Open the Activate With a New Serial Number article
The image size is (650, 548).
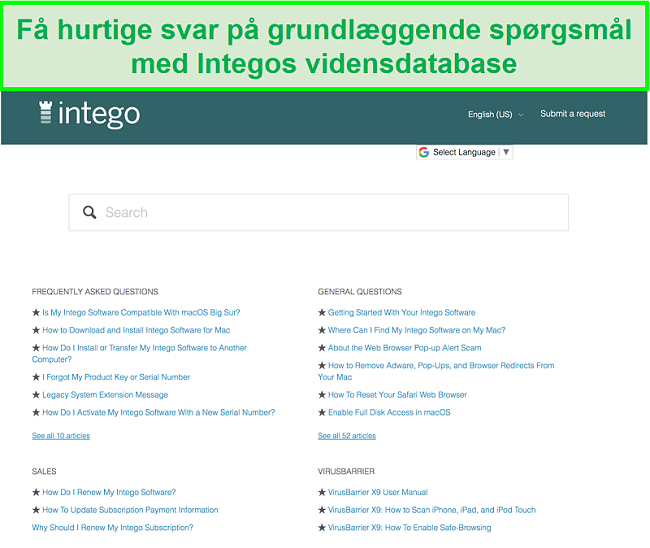click(x=158, y=412)
